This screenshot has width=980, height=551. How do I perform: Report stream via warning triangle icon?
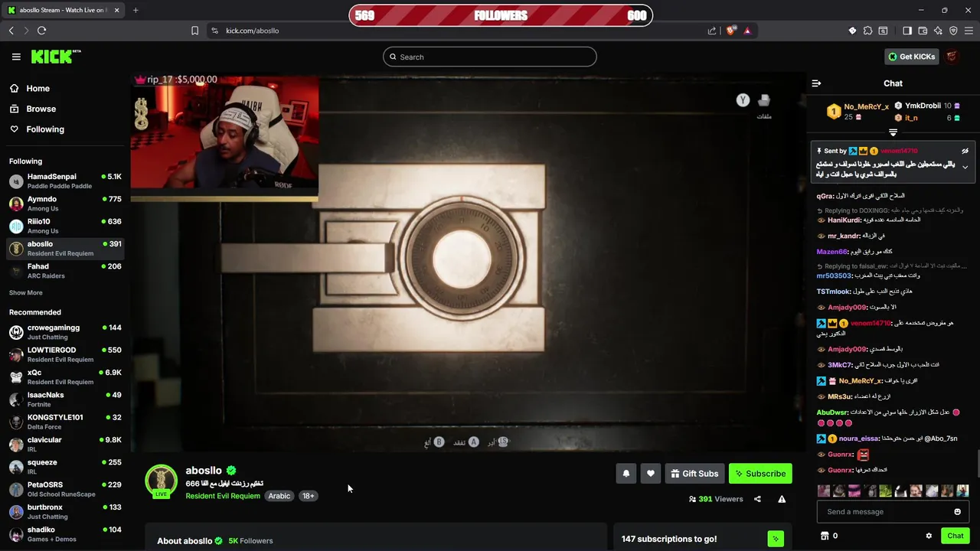pyautogui.click(x=782, y=499)
